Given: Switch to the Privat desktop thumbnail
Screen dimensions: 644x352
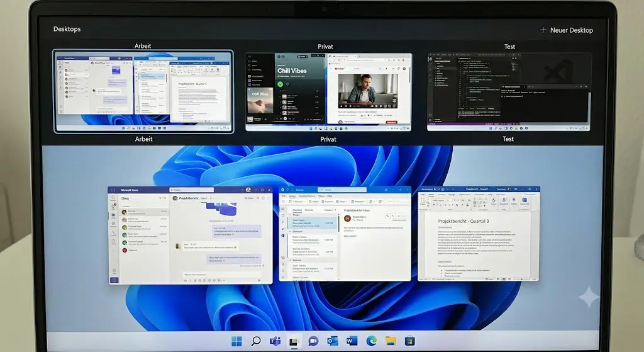Looking at the screenshot, I should tap(328, 92).
